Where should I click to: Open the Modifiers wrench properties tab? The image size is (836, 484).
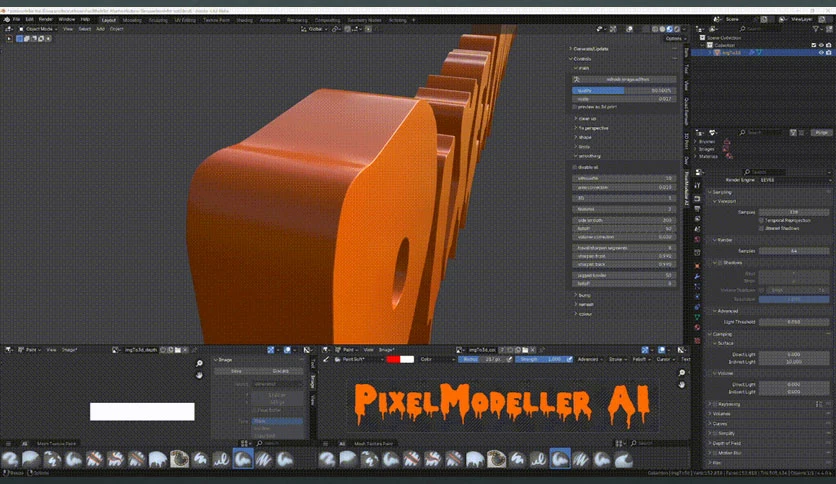point(697,276)
